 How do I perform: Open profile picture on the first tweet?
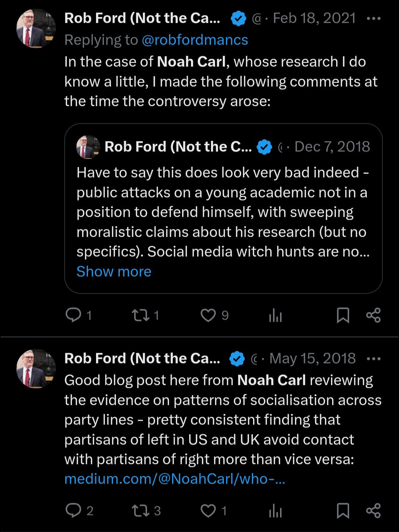point(36,28)
